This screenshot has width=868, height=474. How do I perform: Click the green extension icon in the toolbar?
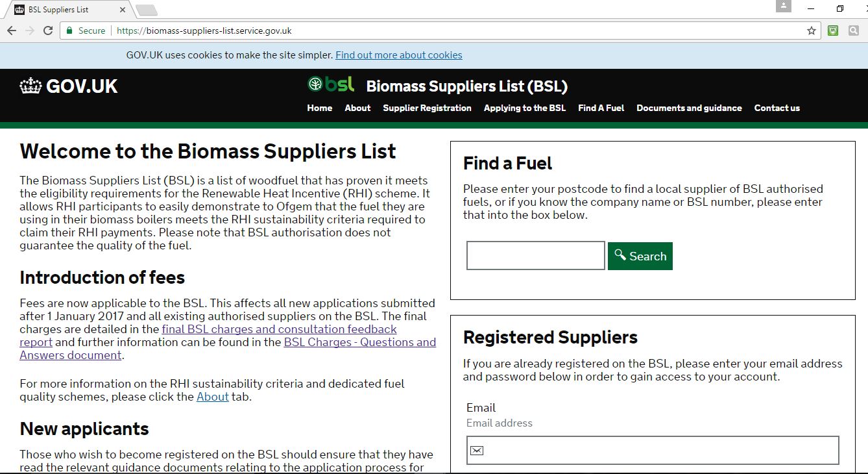(833, 31)
